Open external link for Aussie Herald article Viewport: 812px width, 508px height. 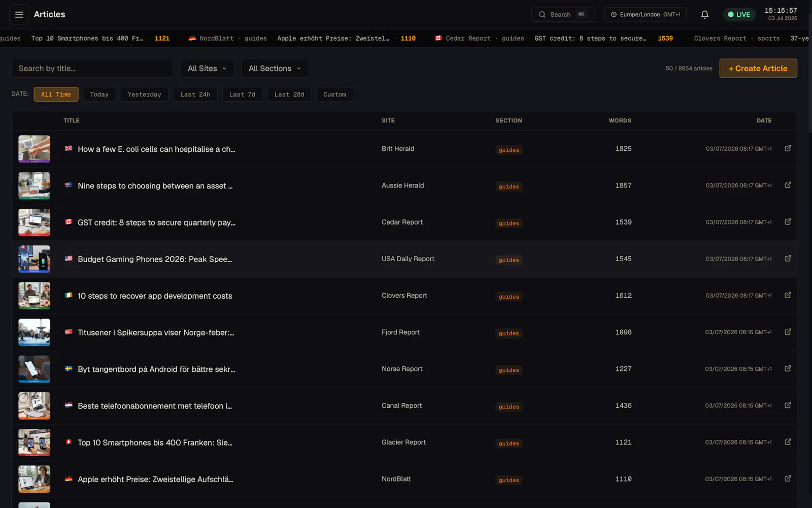788,185
